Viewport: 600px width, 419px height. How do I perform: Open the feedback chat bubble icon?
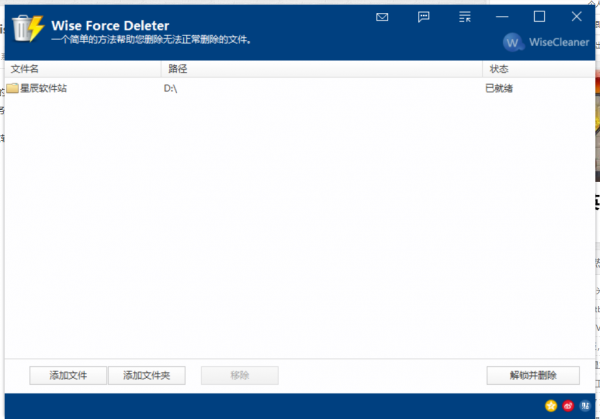424,17
